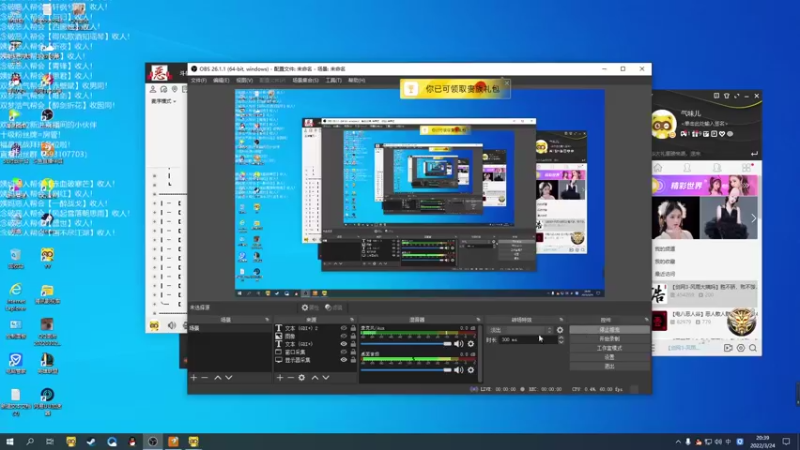Open the contacts tab in YY window

(687, 168)
